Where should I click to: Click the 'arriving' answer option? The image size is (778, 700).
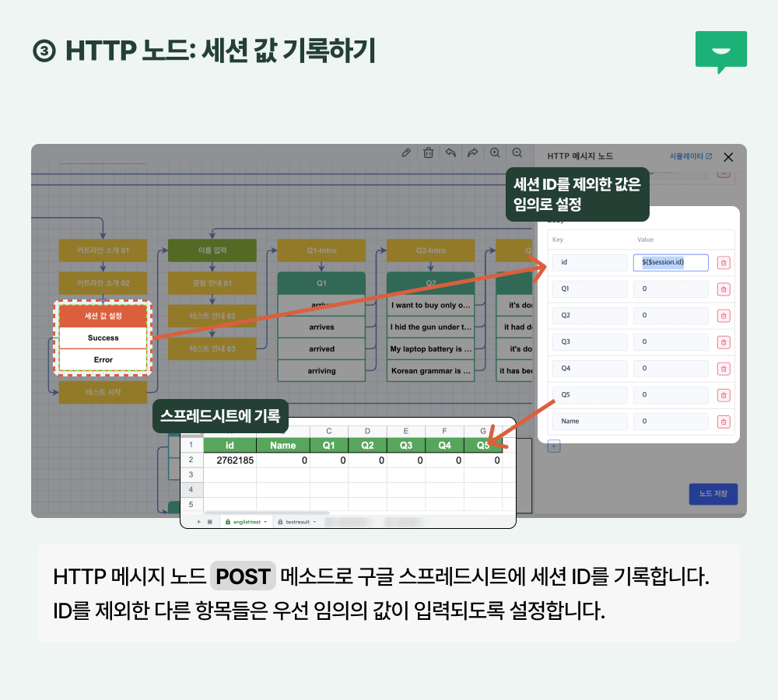pos(321,370)
